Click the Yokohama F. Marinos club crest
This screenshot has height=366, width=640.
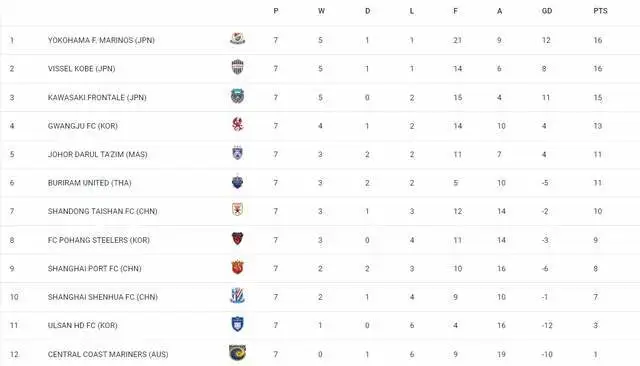click(238, 39)
